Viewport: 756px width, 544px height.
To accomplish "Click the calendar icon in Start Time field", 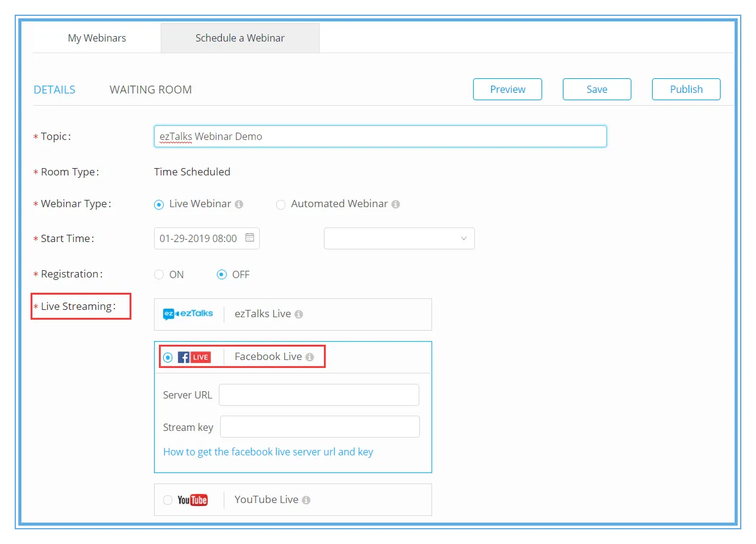I will point(249,238).
